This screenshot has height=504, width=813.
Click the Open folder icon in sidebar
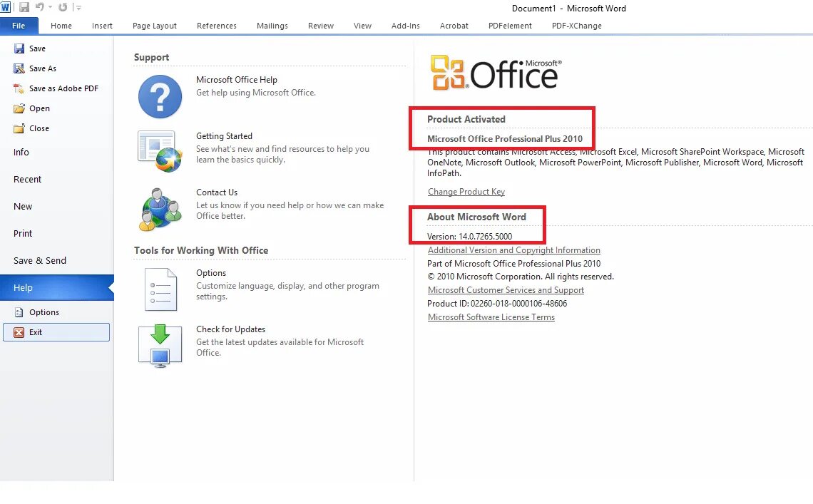click(x=19, y=108)
